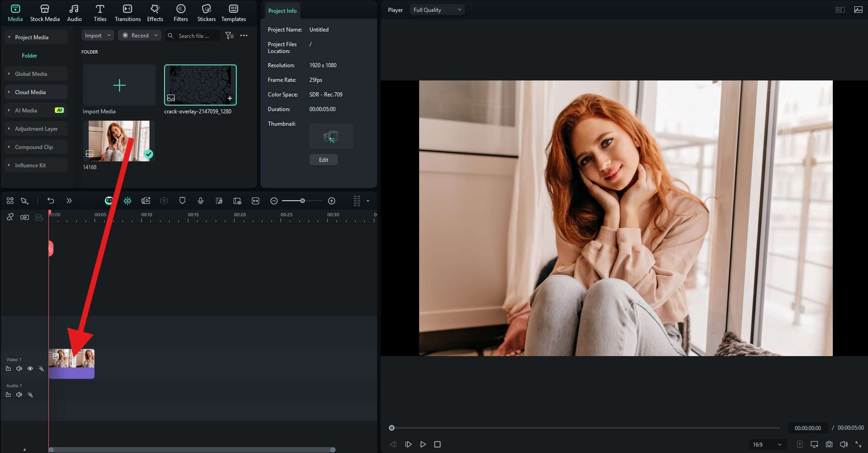Image resolution: width=868 pixels, height=453 pixels.
Task: Expand more timeline tools chevron
Action: click(x=69, y=201)
